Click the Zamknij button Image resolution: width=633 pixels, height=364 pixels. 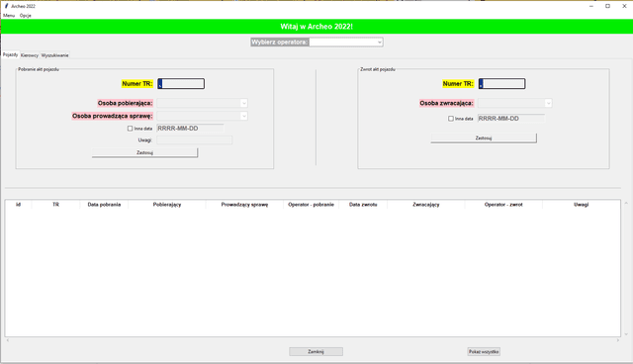coord(316,351)
